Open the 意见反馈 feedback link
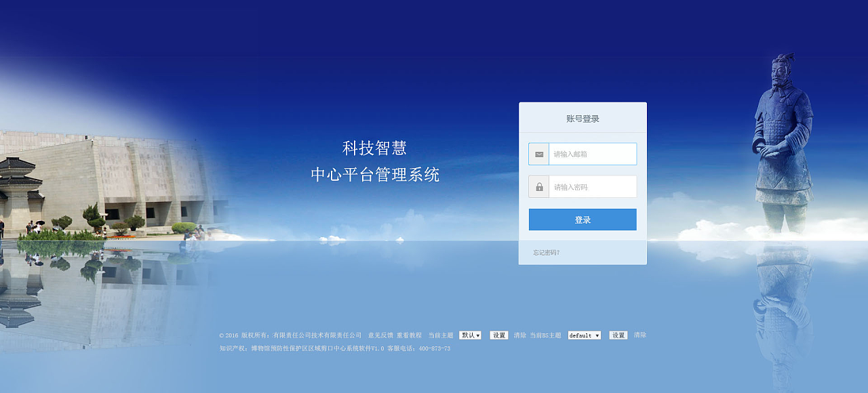 [x=380, y=335]
